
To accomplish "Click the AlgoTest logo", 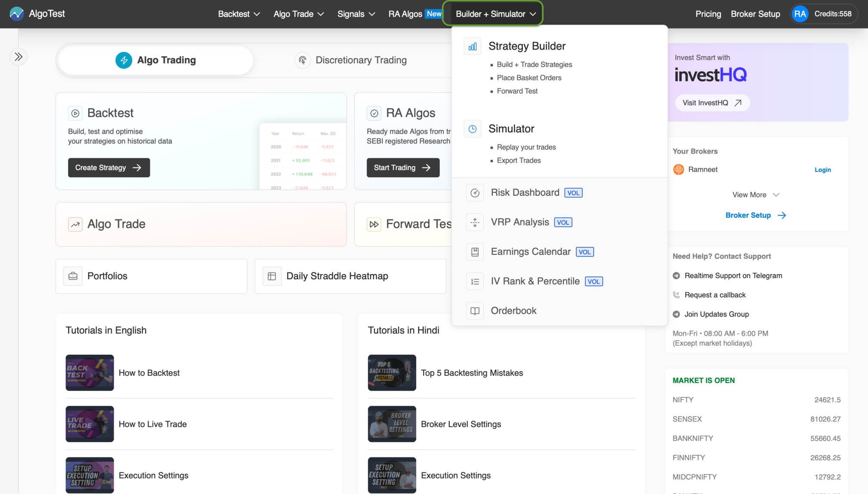I will 37,13.
